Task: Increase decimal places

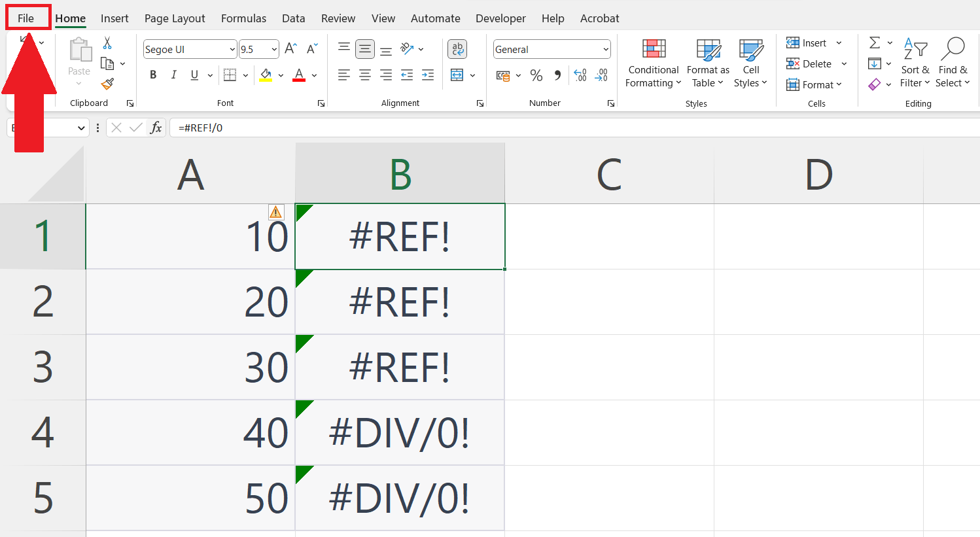Action: (579, 75)
